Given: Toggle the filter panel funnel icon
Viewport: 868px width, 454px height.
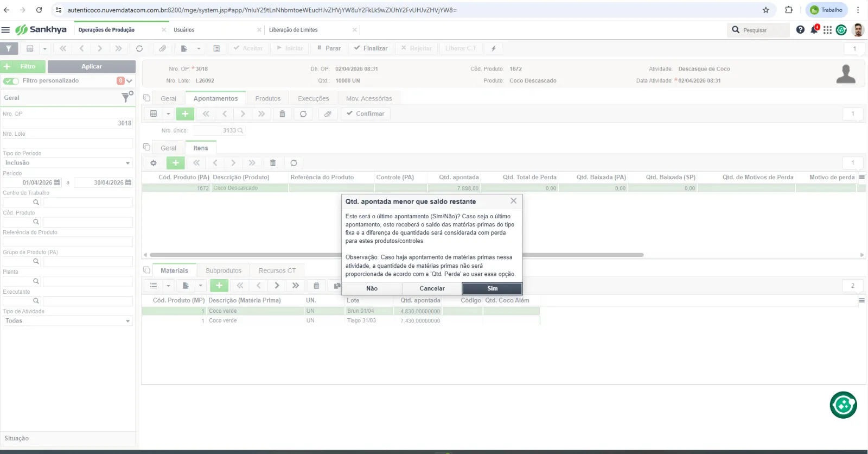Looking at the screenshot, I should (x=9, y=48).
